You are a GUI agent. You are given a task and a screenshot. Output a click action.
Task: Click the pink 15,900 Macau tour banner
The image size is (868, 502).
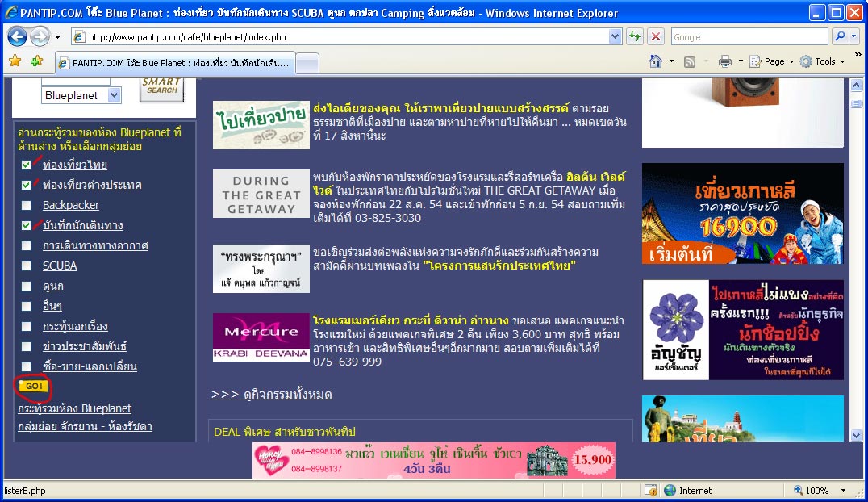point(434,461)
